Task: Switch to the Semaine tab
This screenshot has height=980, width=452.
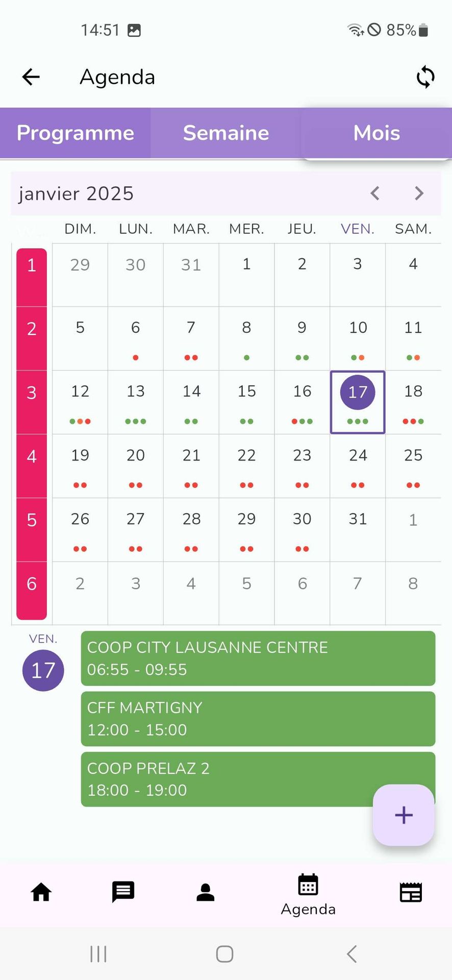Action: tap(226, 133)
